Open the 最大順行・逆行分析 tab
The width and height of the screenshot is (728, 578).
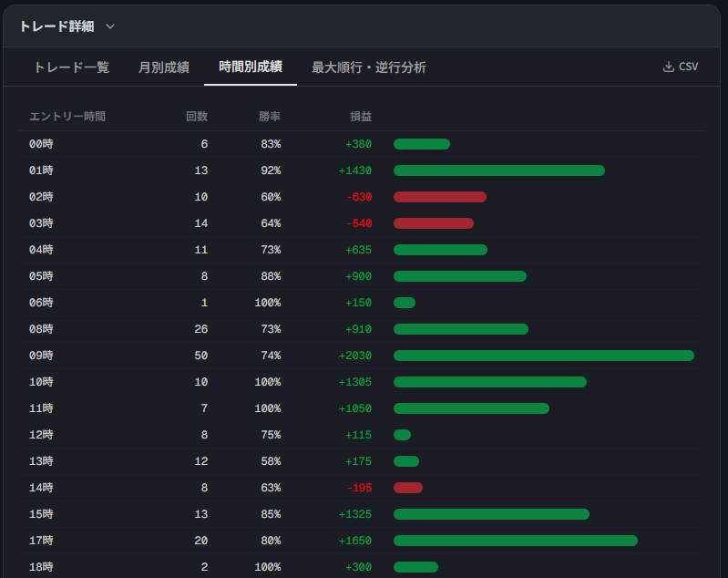coord(369,67)
